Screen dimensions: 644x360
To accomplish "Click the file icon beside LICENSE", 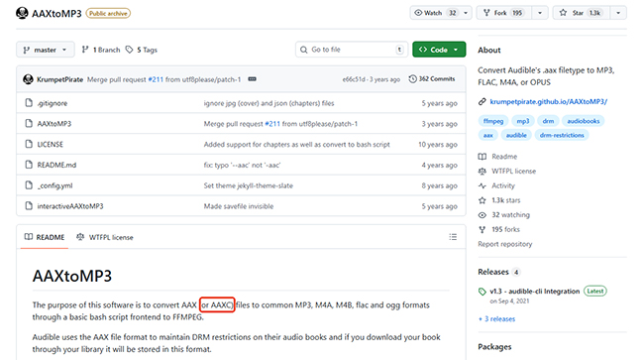I will pos(29,144).
